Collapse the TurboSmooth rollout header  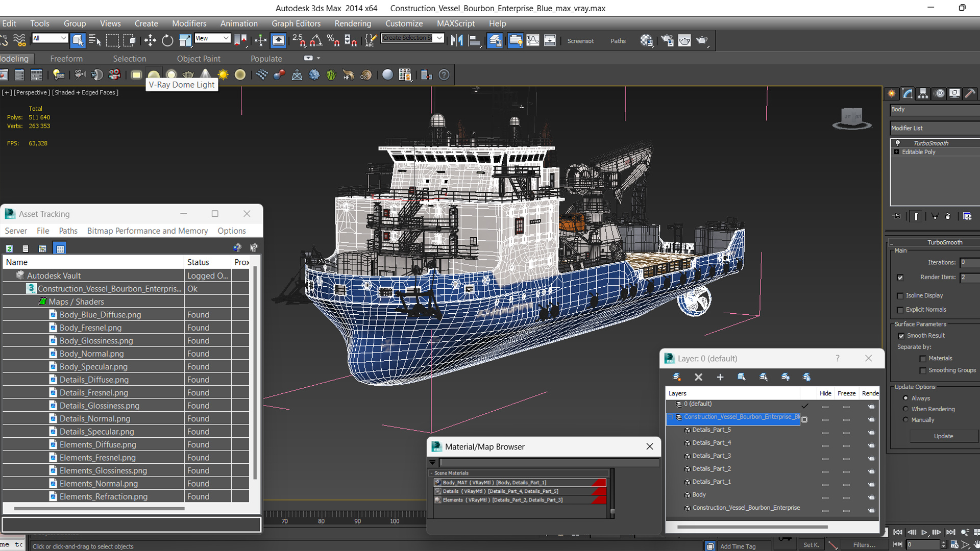pyautogui.click(x=934, y=242)
